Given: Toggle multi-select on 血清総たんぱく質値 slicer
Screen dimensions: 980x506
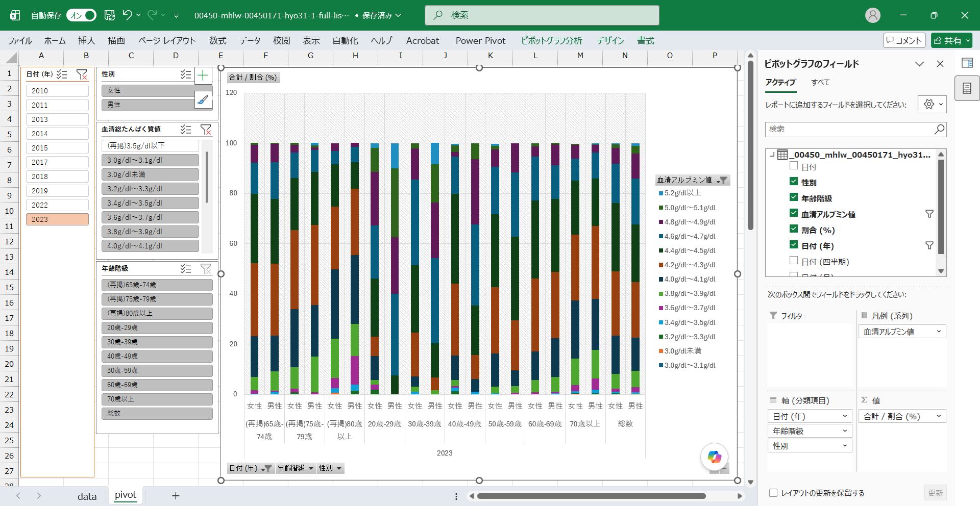Looking at the screenshot, I should [186, 130].
